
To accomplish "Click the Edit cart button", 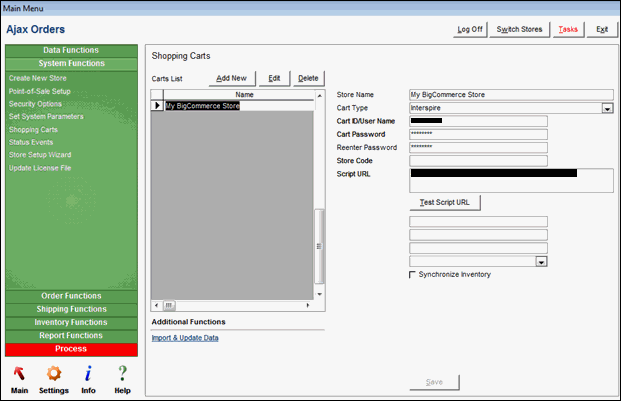I will tap(274, 78).
